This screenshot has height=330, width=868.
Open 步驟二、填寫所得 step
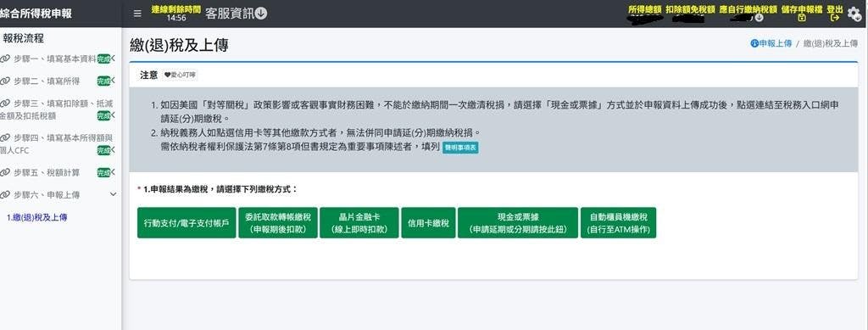[47, 81]
